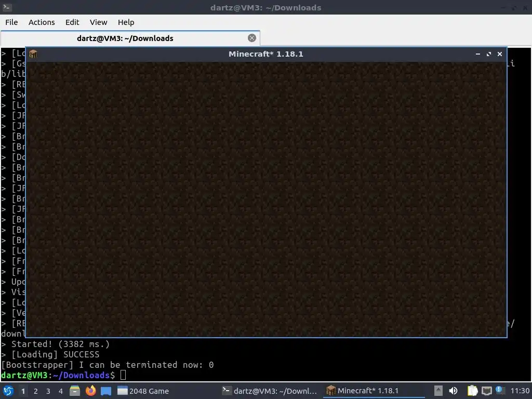
Task: Click the Minecraft loading dirt background screen
Action: (x=267, y=199)
